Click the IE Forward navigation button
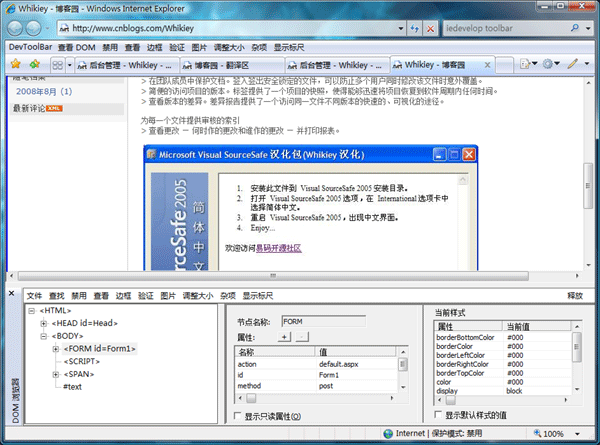The width and height of the screenshot is (600, 445). (x=33, y=28)
